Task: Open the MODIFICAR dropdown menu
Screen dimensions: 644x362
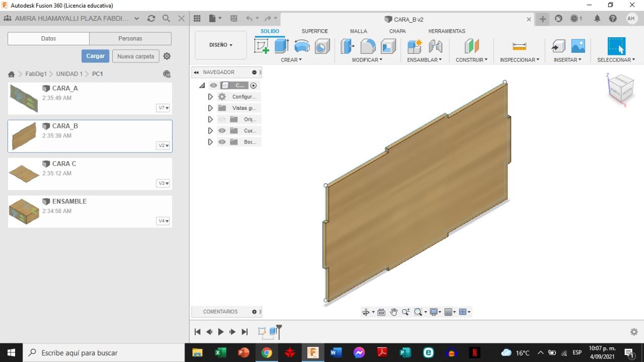Action: point(367,60)
